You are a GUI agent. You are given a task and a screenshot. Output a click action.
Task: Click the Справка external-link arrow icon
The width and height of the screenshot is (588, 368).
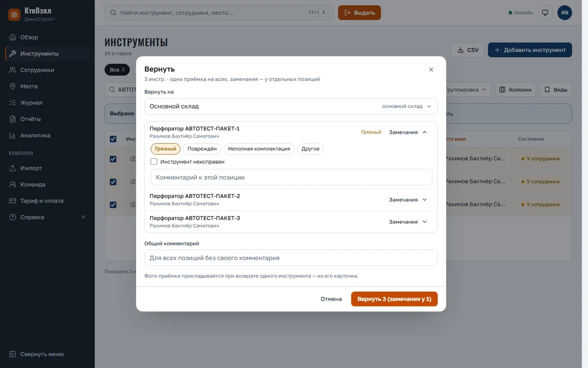pos(83,217)
